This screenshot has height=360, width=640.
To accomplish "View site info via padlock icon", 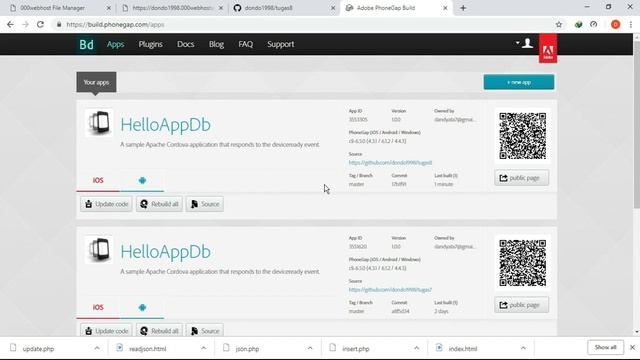I will point(59,24).
